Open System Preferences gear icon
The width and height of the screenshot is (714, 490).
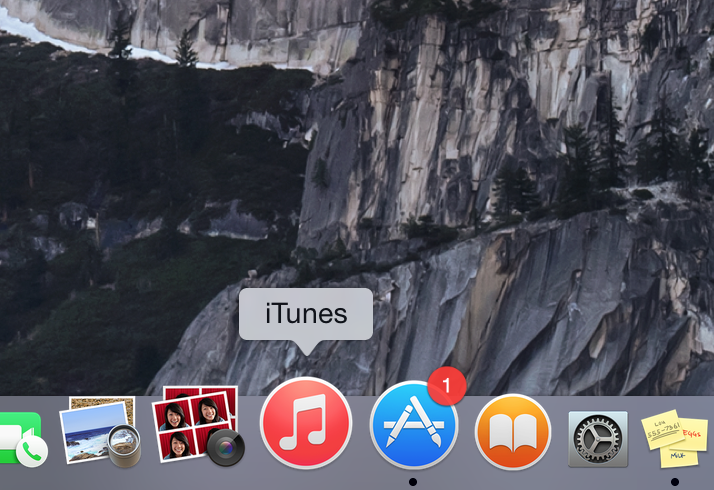pyautogui.click(x=597, y=438)
